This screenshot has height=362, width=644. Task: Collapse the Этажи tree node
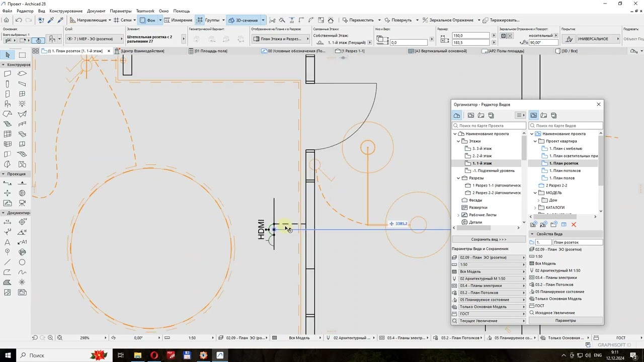pos(458,141)
